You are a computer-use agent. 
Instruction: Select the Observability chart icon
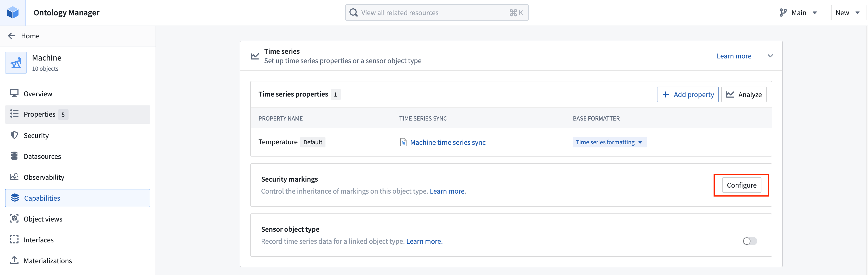(14, 177)
